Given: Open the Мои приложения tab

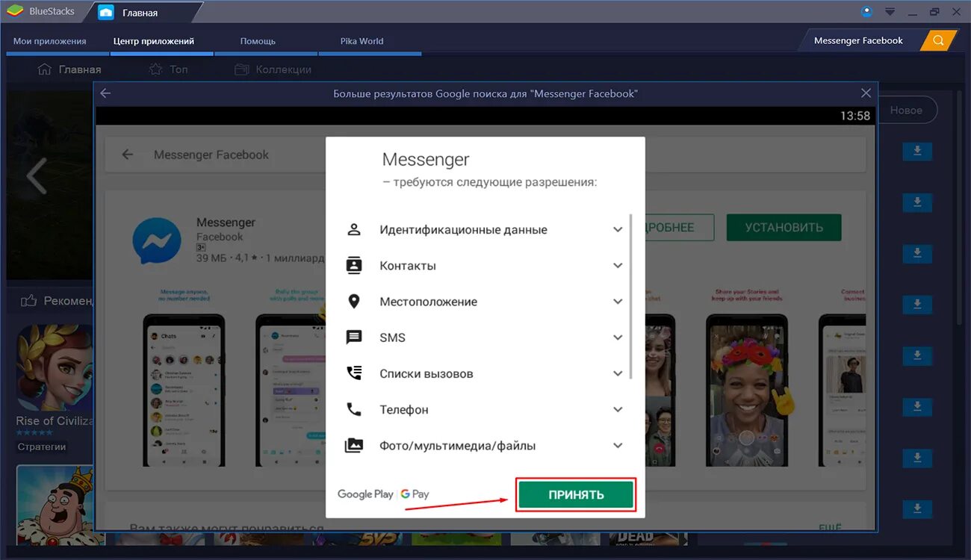Looking at the screenshot, I should 50,41.
